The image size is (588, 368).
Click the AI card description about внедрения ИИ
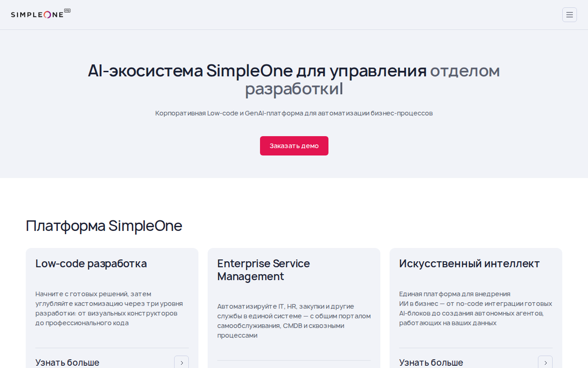coord(475,308)
